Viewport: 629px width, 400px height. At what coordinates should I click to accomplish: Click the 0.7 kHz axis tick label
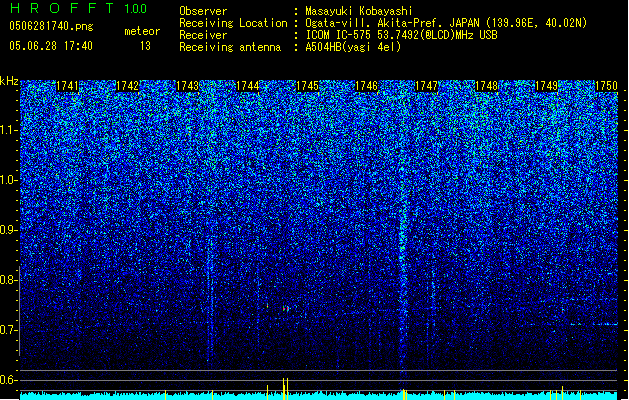tap(9, 330)
